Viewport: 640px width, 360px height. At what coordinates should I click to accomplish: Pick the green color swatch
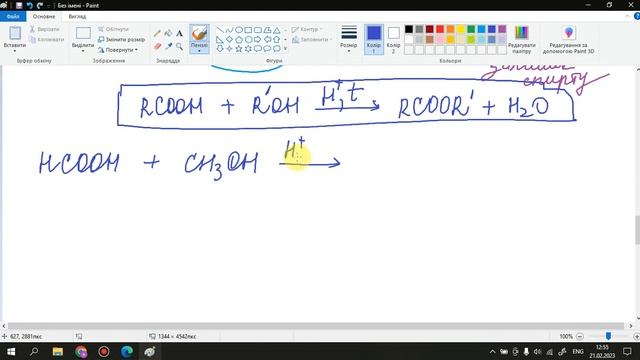[x=471, y=29]
